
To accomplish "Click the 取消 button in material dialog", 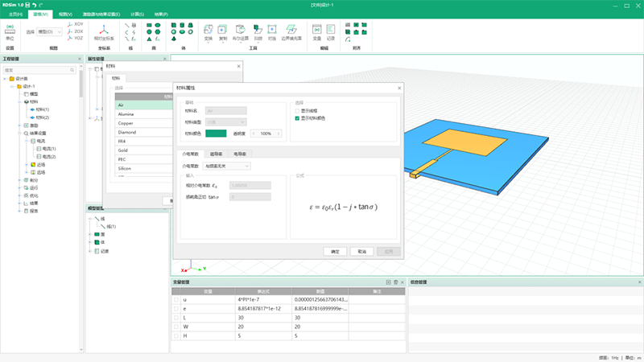I will tap(362, 252).
